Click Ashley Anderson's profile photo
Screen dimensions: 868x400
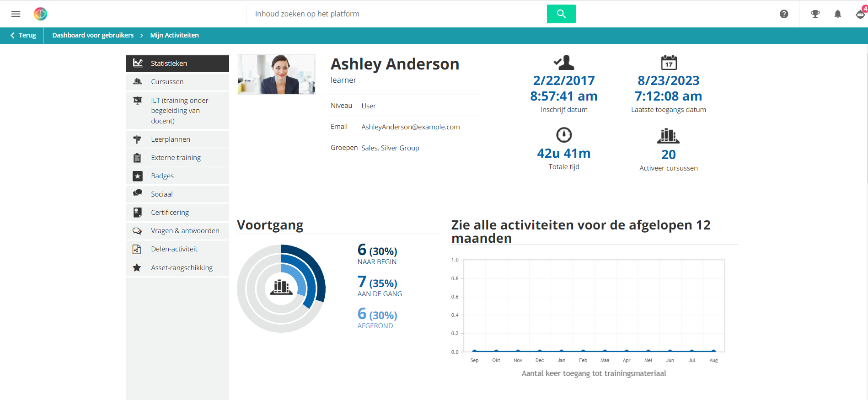tap(276, 75)
